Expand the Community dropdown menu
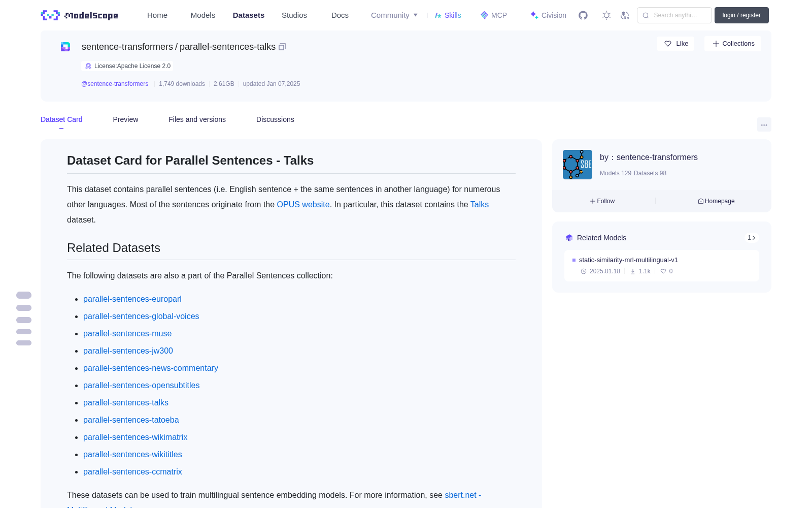The width and height of the screenshot is (812, 508). pos(394,15)
